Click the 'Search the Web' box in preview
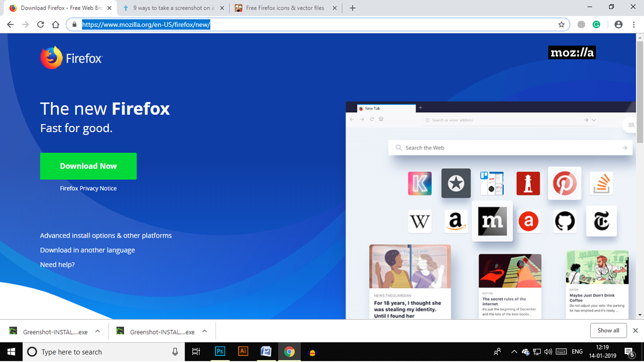The width and height of the screenshot is (644, 362). pyautogui.click(x=510, y=148)
